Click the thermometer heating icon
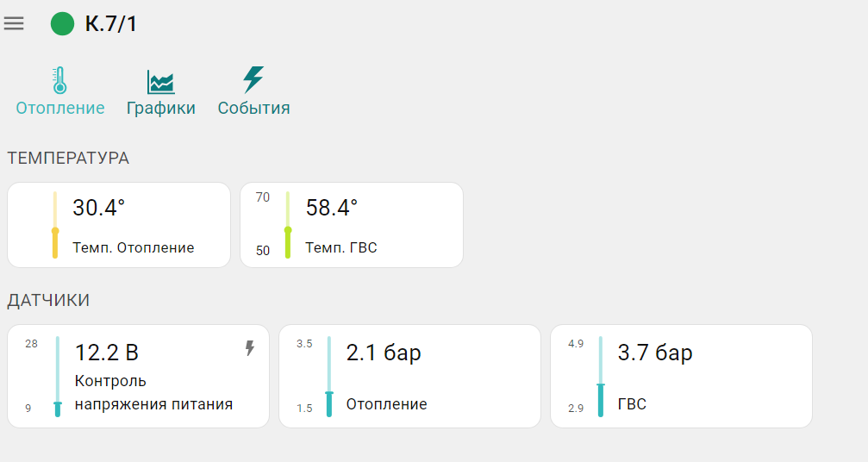This screenshot has height=462, width=868. (x=59, y=80)
